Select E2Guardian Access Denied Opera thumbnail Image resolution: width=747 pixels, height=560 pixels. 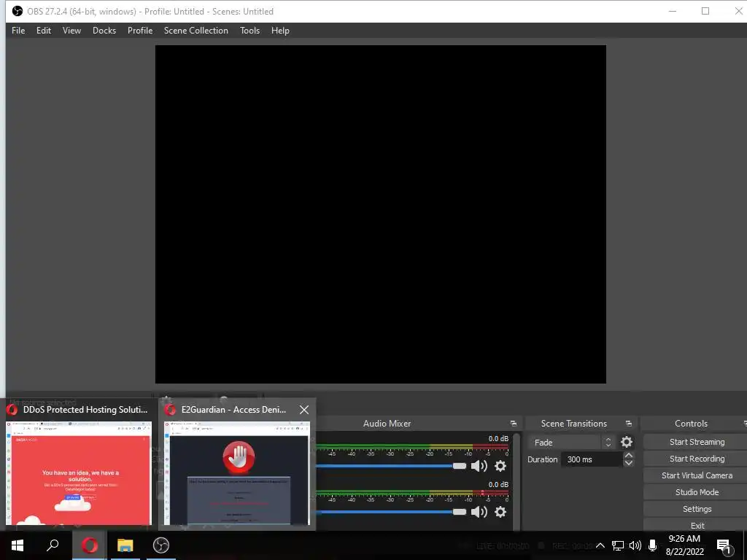(237, 472)
